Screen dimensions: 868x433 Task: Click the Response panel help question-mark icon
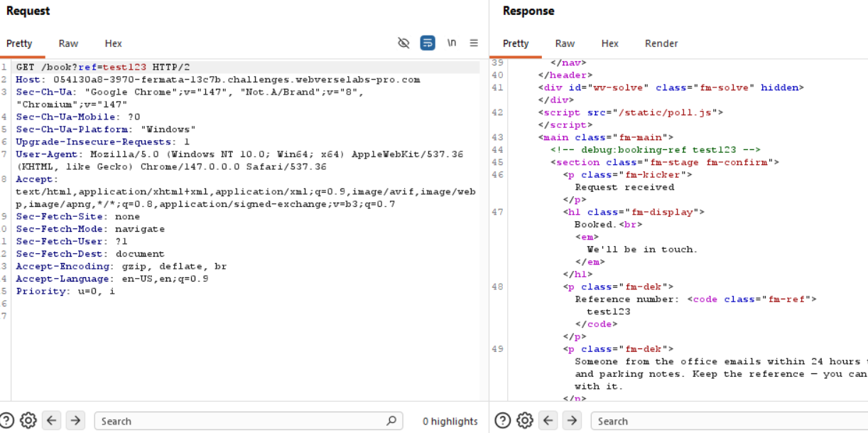pos(503,420)
